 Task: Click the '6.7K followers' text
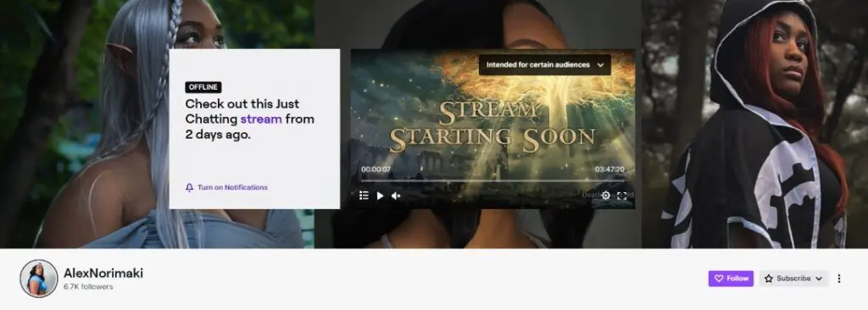(x=88, y=287)
